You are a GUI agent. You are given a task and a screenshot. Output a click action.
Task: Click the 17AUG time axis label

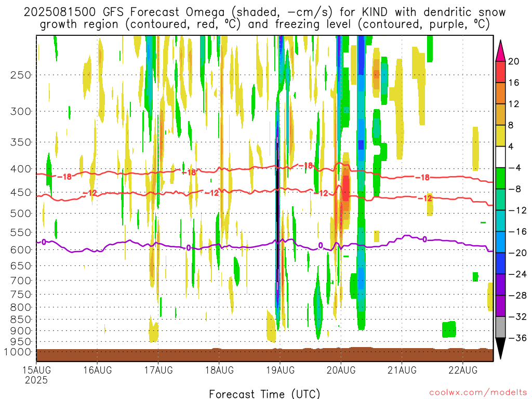158,370
